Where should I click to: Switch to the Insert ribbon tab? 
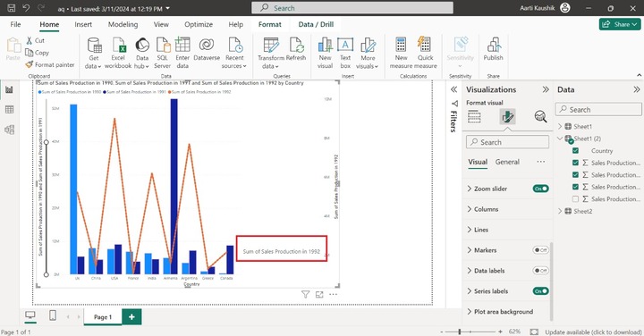tap(83, 25)
